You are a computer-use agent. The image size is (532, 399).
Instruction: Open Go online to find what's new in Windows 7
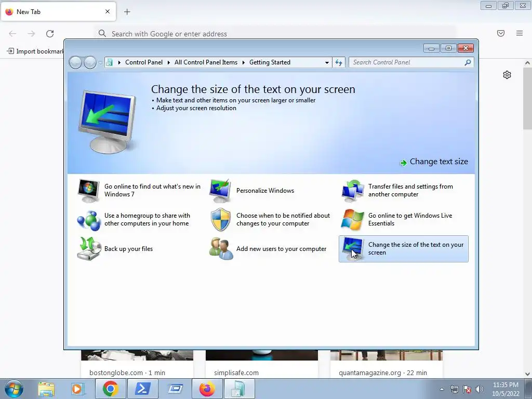click(152, 190)
